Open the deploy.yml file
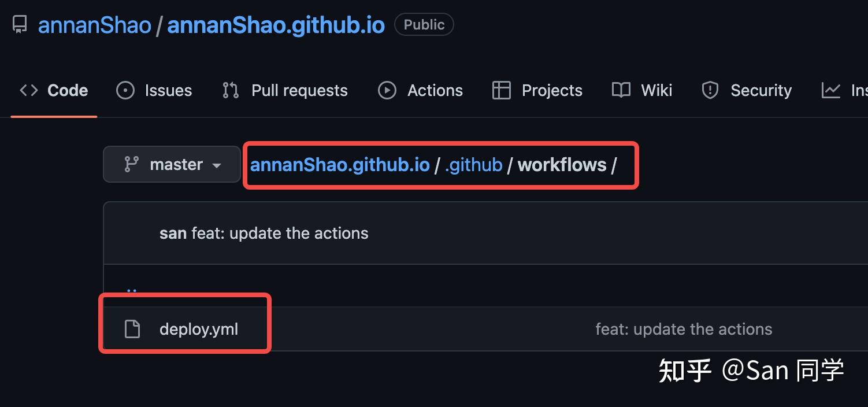Viewport: 868px width, 407px height. pos(198,328)
